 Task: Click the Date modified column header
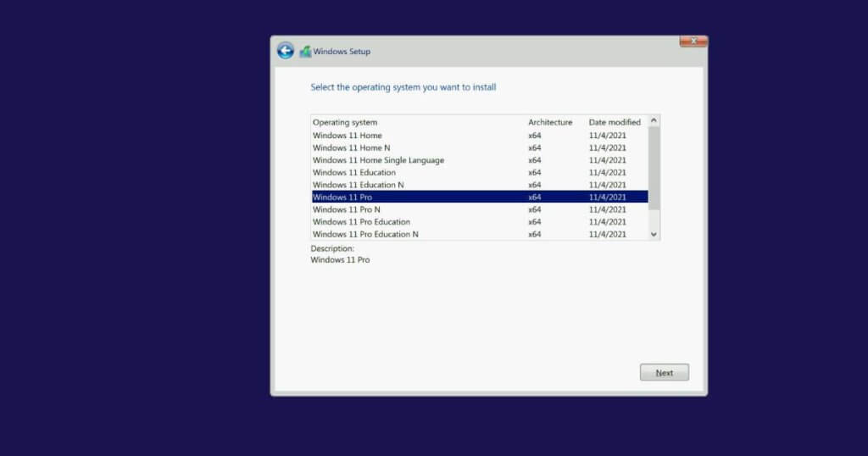point(615,122)
